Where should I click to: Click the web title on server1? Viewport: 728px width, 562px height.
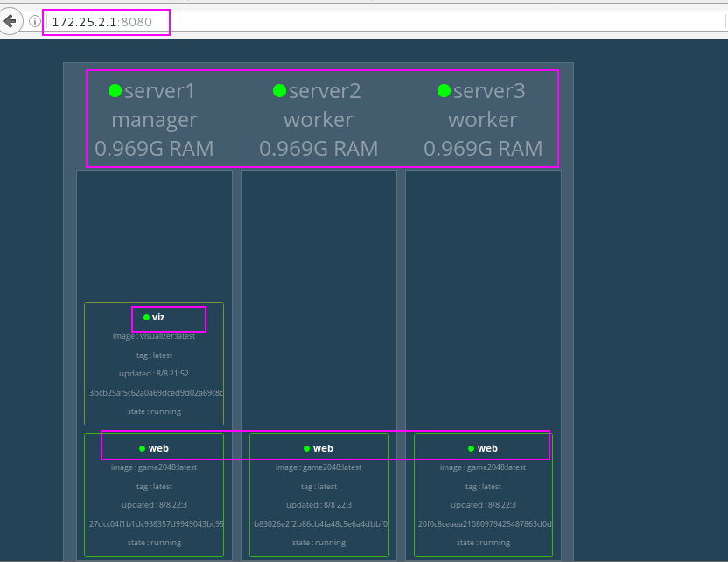coord(158,449)
